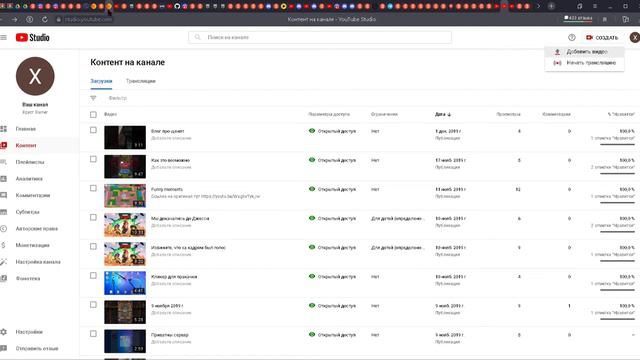640x360 pixels.
Task: Open access setting for Приватны сервер
Action: (x=332, y=335)
